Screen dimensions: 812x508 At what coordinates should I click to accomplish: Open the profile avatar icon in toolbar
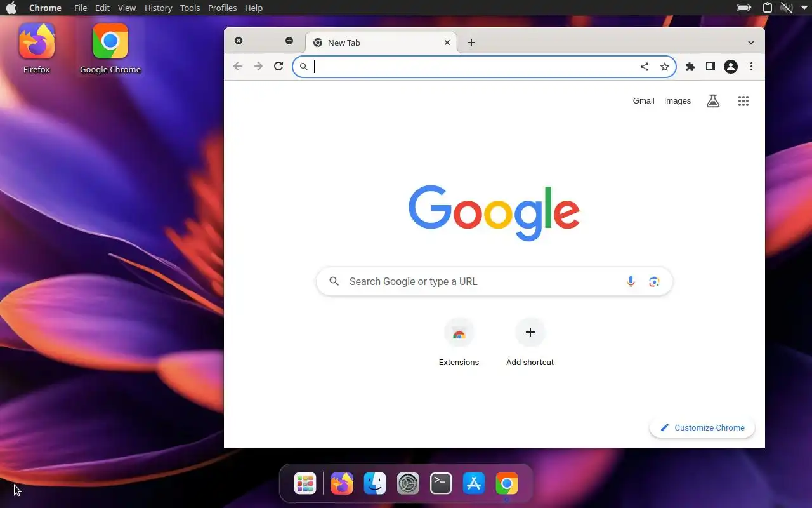pyautogui.click(x=731, y=67)
